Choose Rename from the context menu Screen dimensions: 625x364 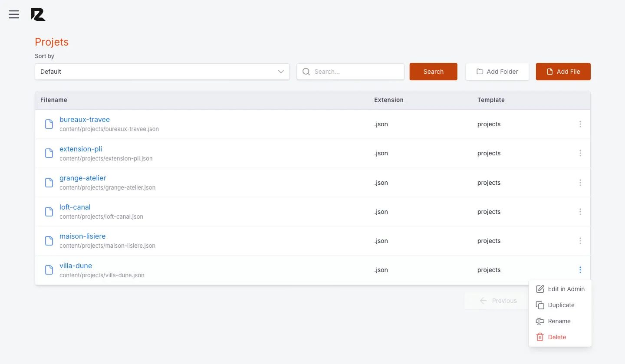[560, 321]
